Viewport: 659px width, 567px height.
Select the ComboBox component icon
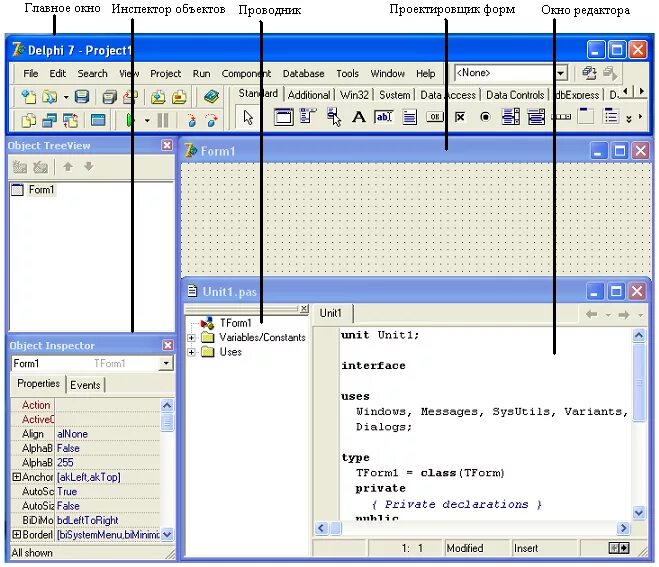[x=536, y=117]
